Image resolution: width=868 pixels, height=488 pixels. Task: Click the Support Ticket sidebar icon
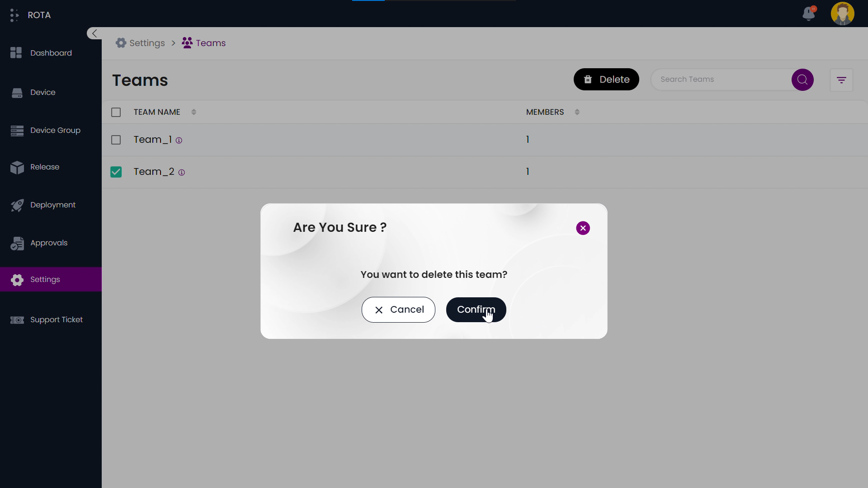click(x=17, y=320)
